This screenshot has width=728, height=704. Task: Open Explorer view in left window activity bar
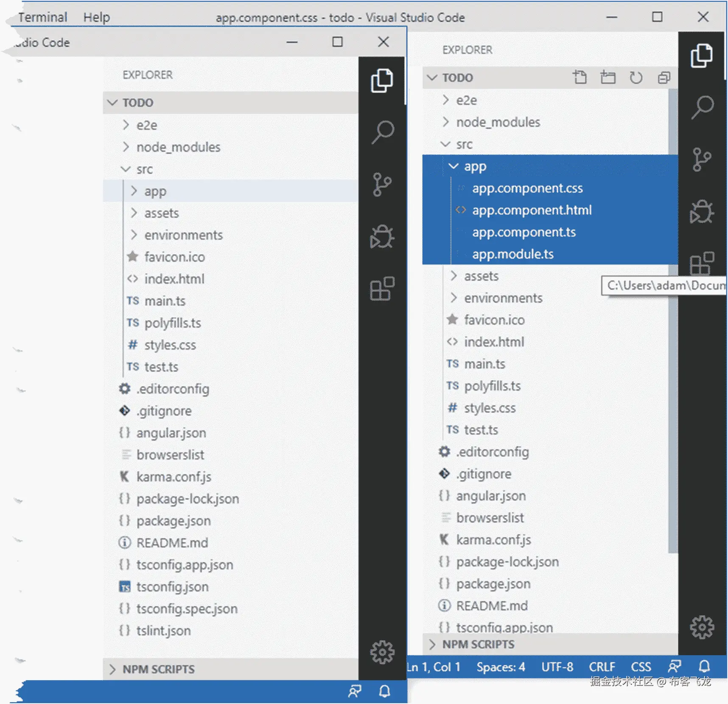coord(382,81)
